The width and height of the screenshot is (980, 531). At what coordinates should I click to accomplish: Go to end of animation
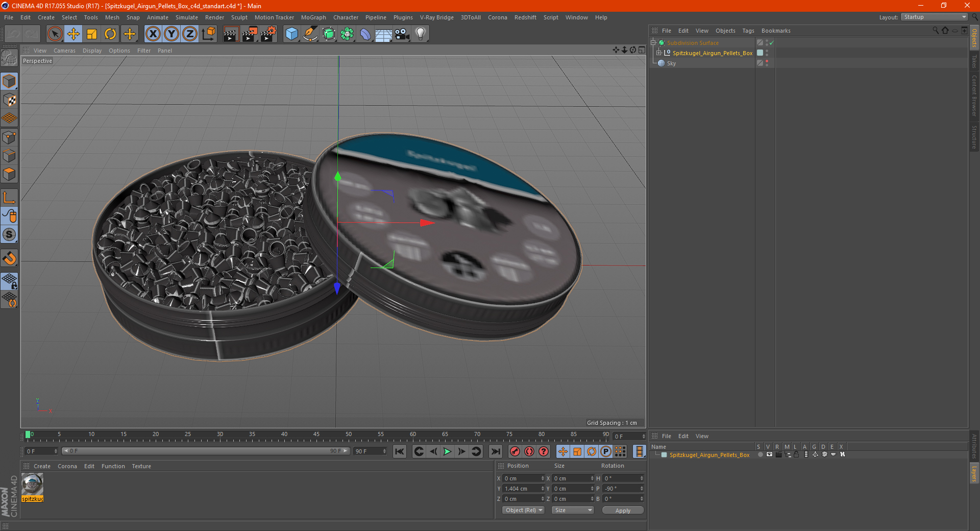pos(495,451)
